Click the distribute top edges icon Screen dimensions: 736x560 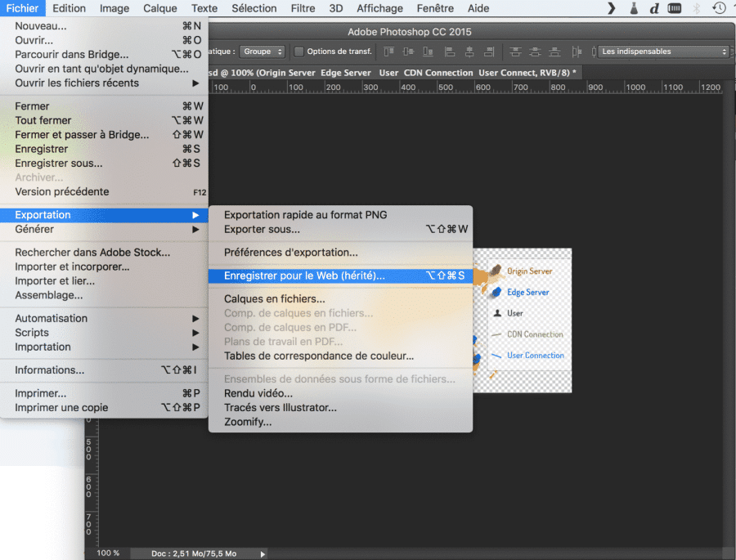515,52
